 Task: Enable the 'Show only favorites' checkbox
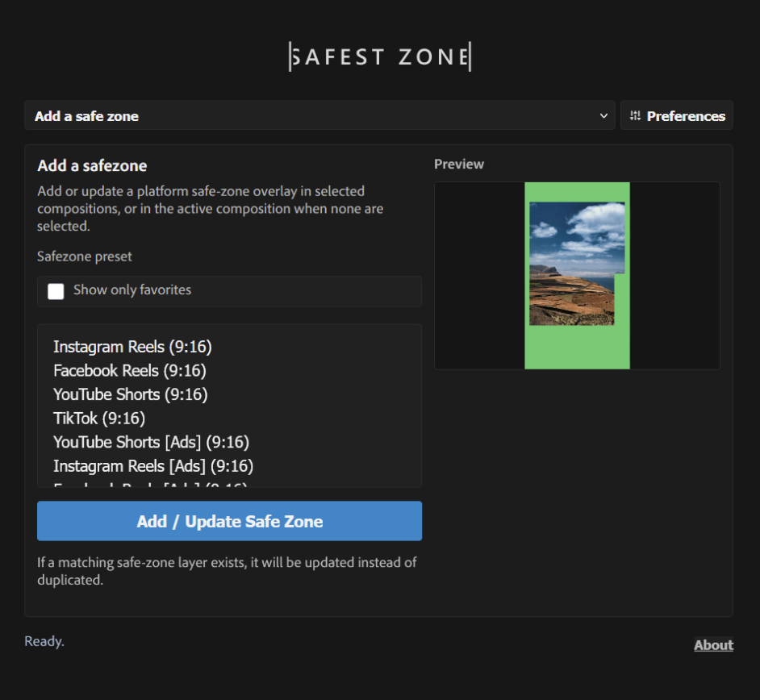56,291
